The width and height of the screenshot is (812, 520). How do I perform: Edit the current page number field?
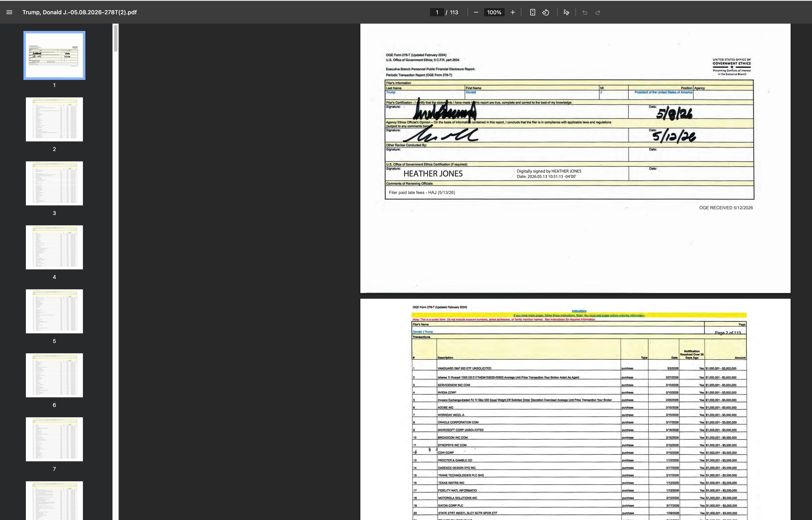coord(437,12)
